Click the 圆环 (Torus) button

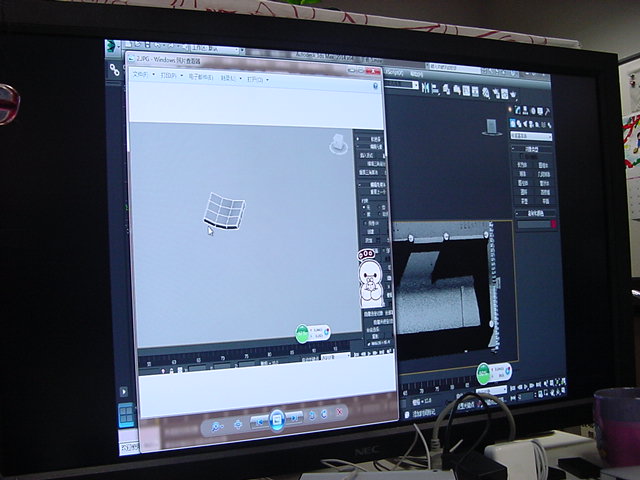click(x=523, y=192)
